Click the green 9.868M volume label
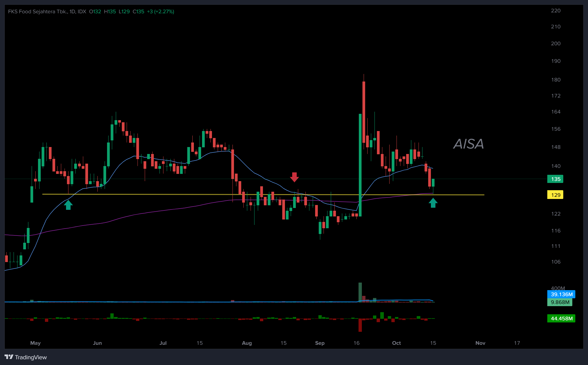This screenshot has height=365, width=588. coord(560,302)
